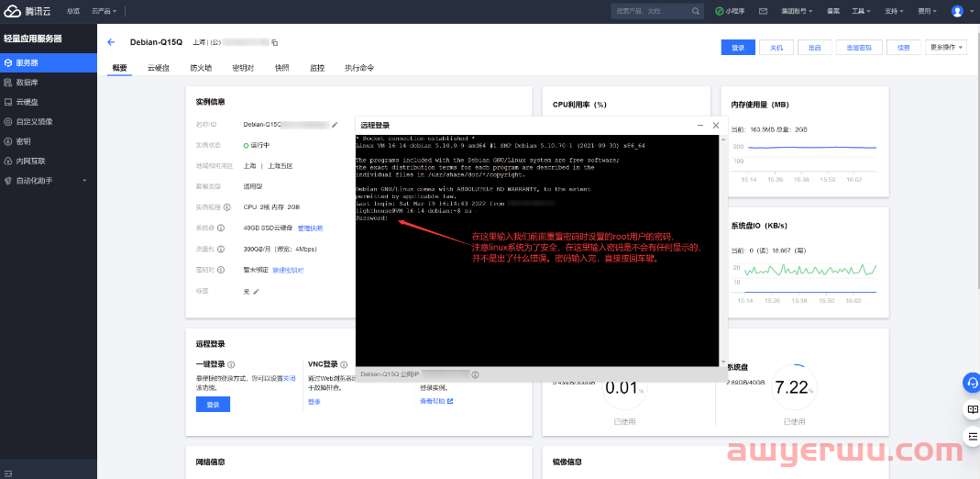Edit the 标签 tag using the pencil icon
This screenshot has width=980, height=479.
point(256,292)
